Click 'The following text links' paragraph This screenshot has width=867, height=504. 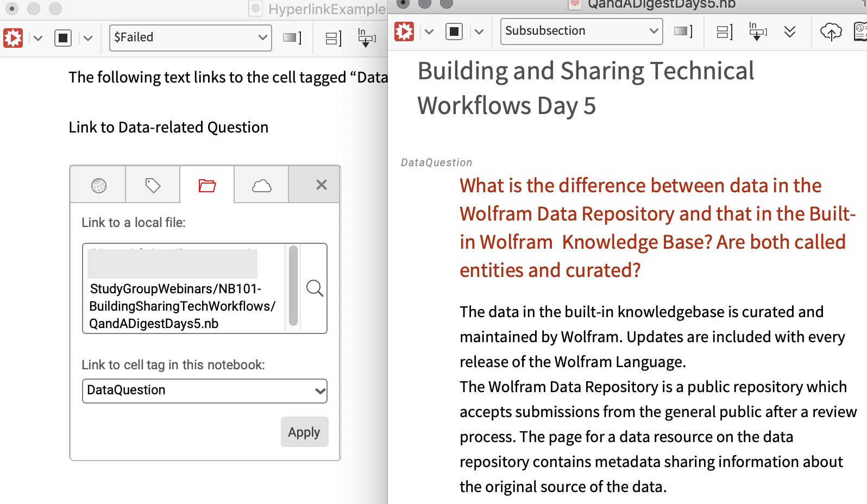(x=228, y=78)
